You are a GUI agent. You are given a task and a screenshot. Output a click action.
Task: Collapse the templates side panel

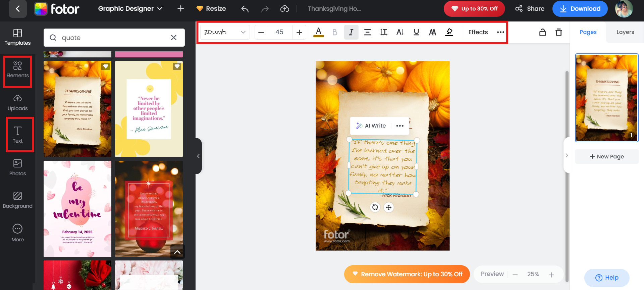[199, 156]
